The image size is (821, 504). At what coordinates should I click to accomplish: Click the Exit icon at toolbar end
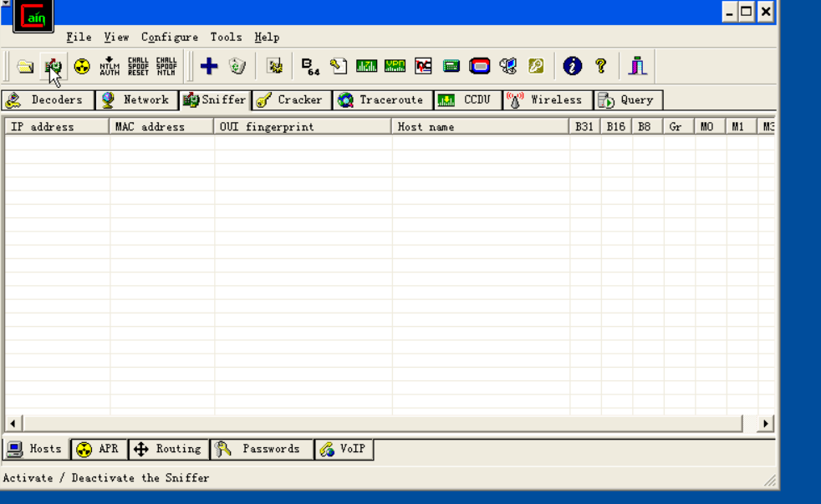(637, 66)
